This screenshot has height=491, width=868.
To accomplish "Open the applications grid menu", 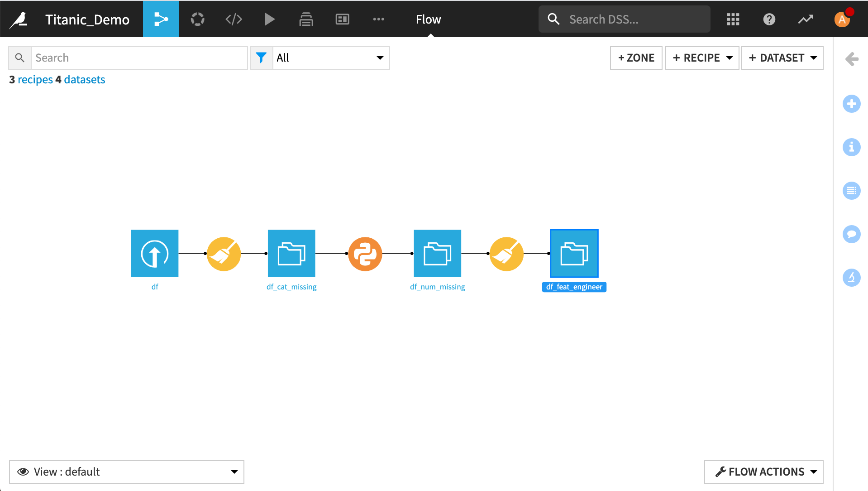I will (x=733, y=19).
